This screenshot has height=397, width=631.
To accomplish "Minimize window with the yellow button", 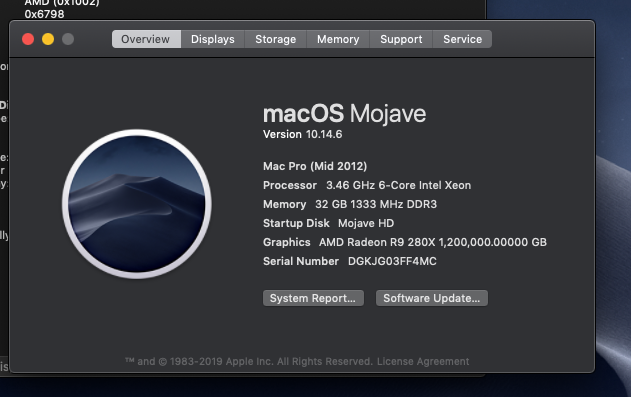I will (48, 39).
